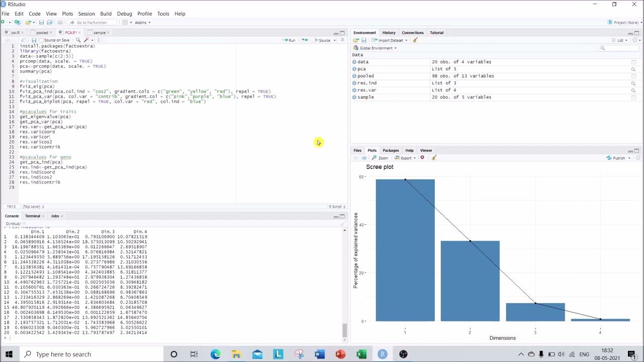Open the Session menu

86,14
